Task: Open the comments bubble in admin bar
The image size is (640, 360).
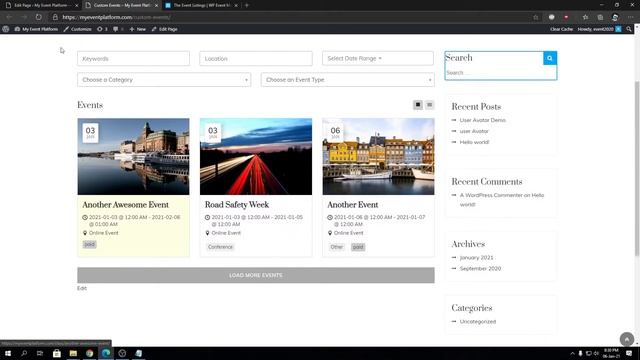Action: pos(118,29)
